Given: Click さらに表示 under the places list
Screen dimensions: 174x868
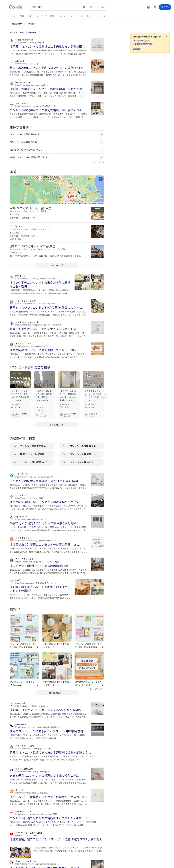Looking at the screenshot, I should click(x=57, y=265).
